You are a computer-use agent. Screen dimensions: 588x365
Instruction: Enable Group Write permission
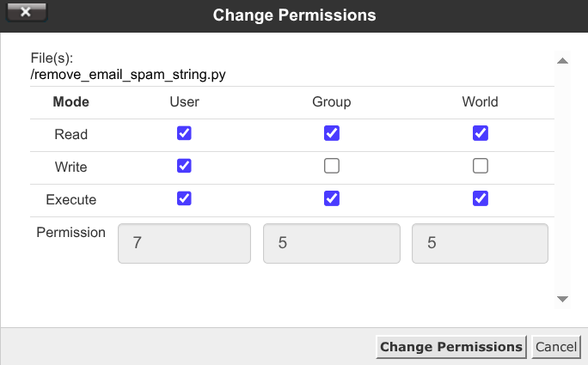click(x=332, y=166)
